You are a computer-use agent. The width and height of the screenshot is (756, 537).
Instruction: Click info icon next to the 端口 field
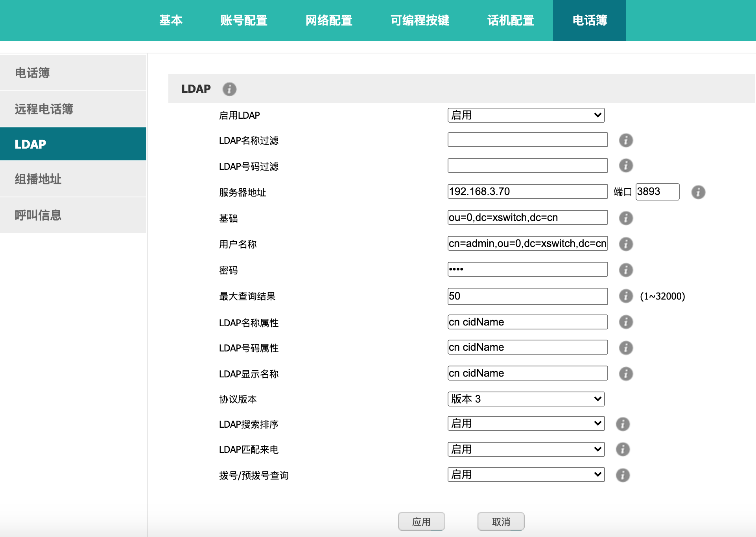click(698, 192)
